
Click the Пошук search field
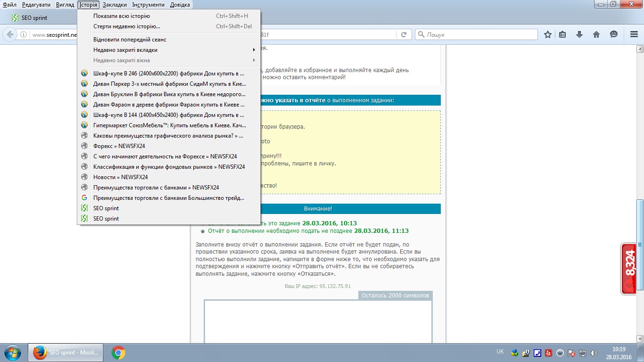coord(476,34)
